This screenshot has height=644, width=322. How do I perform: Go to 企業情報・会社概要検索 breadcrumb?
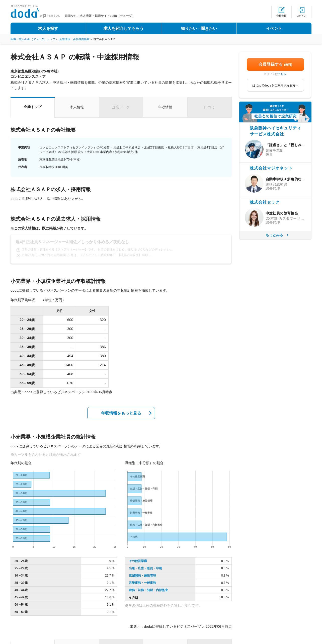74,39
